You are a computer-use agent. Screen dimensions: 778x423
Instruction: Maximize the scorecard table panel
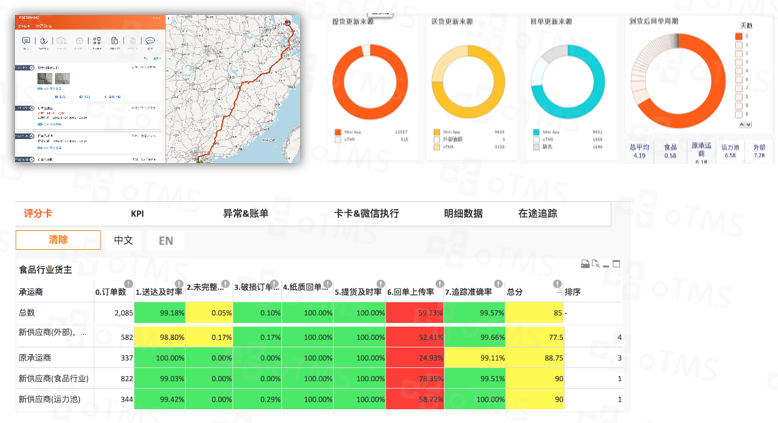click(616, 264)
